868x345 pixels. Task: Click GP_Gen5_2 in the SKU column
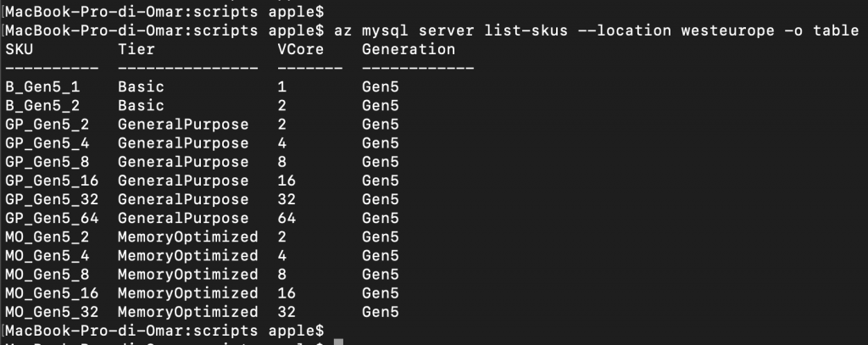click(47, 125)
